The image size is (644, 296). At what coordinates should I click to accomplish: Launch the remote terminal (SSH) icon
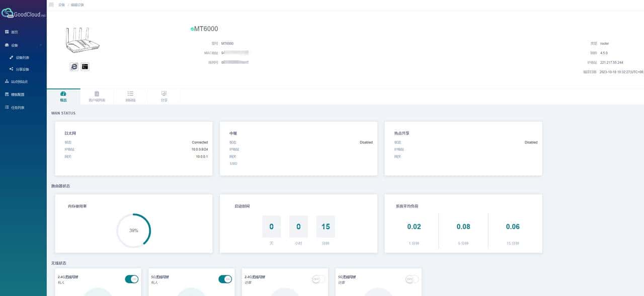[x=85, y=66]
